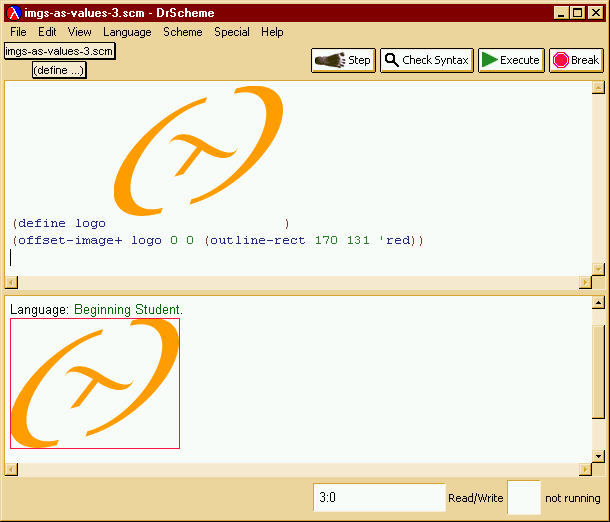This screenshot has height=522, width=610.
Task: Click the logo image in definitions editor
Action: point(198,151)
